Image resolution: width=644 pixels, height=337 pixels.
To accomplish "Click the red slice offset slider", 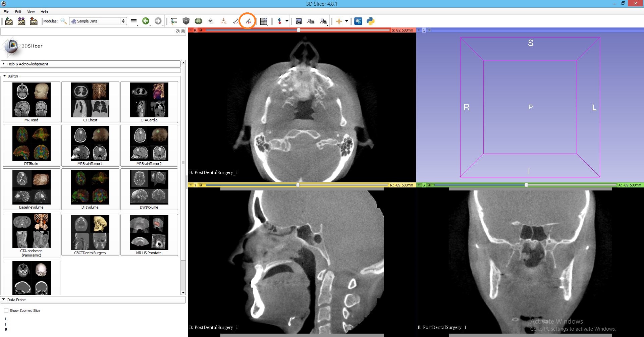I will (298, 30).
